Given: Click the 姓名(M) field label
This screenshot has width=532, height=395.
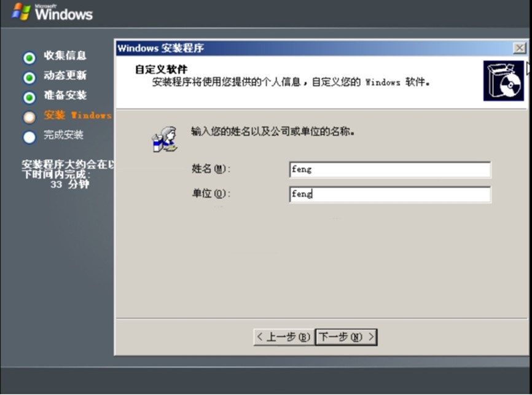Looking at the screenshot, I should click(211, 169).
